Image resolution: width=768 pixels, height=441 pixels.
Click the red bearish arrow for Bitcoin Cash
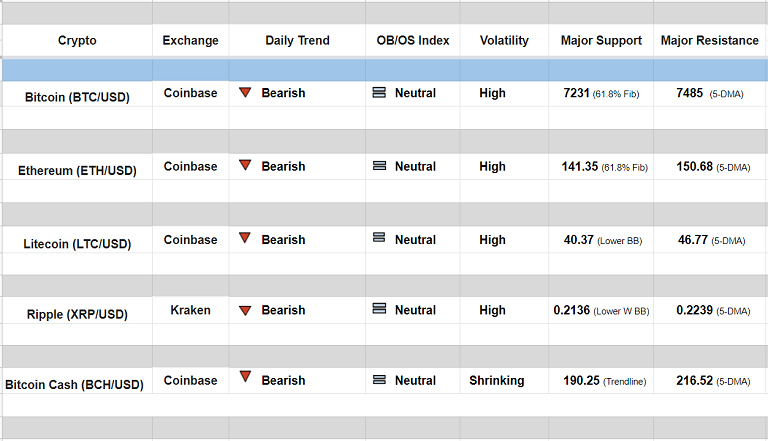point(245,378)
